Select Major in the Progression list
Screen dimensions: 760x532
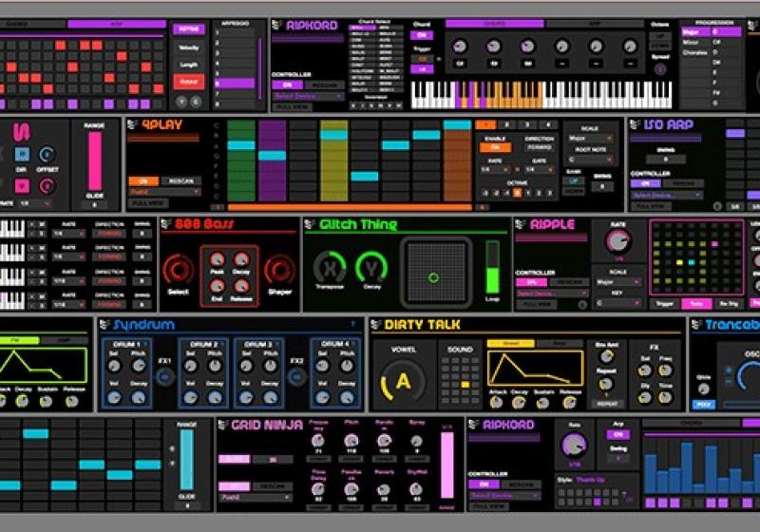pyautogui.click(x=694, y=32)
